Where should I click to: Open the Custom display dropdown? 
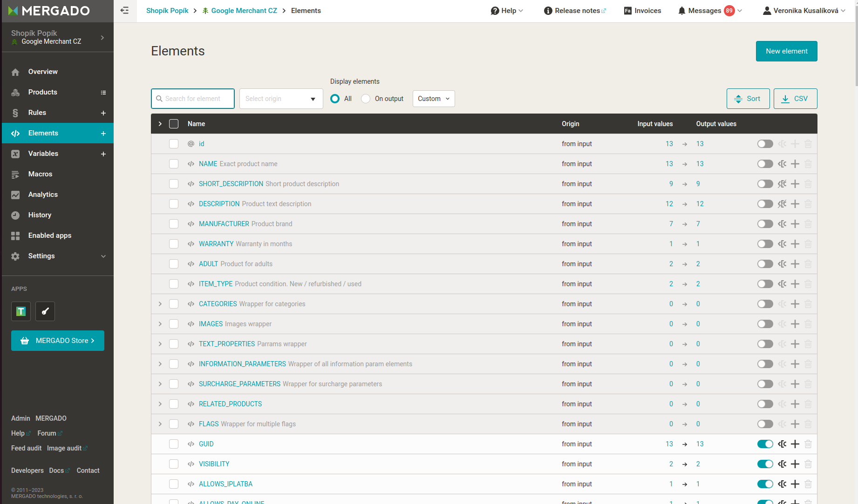(x=434, y=99)
